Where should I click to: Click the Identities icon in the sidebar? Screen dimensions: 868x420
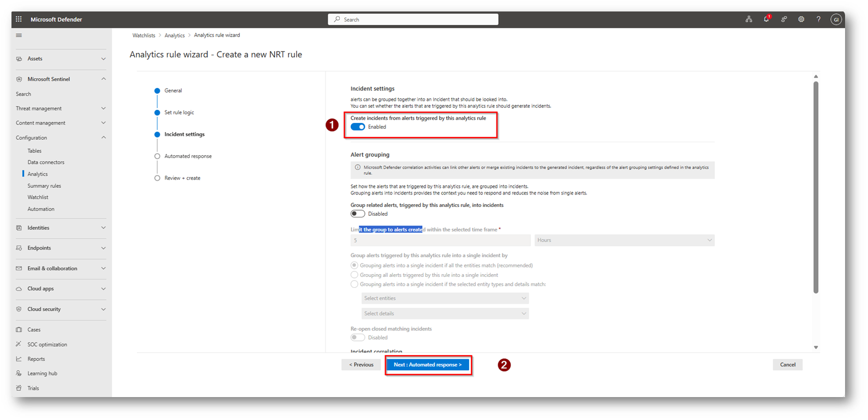tap(19, 228)
